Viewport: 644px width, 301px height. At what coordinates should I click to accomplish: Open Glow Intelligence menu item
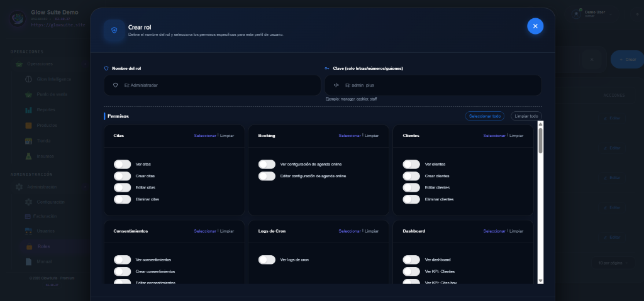click(x=54, y=79)
